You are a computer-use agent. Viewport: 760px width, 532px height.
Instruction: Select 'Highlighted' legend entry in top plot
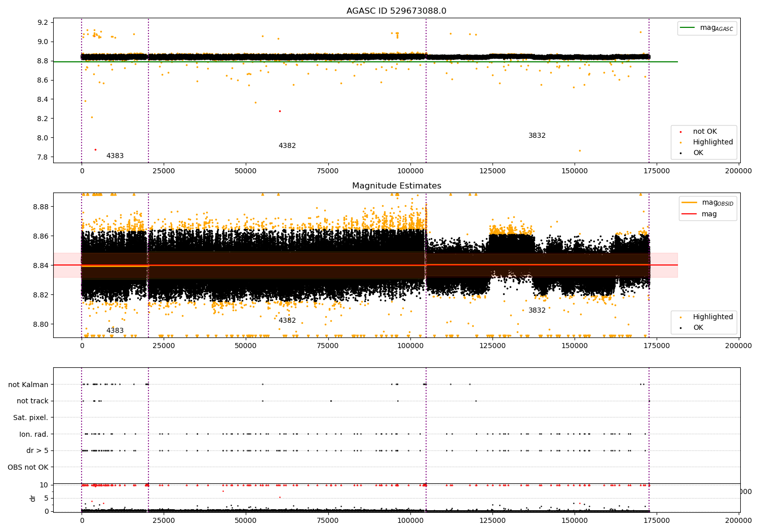pyautogui.click(x=713, y=142)
